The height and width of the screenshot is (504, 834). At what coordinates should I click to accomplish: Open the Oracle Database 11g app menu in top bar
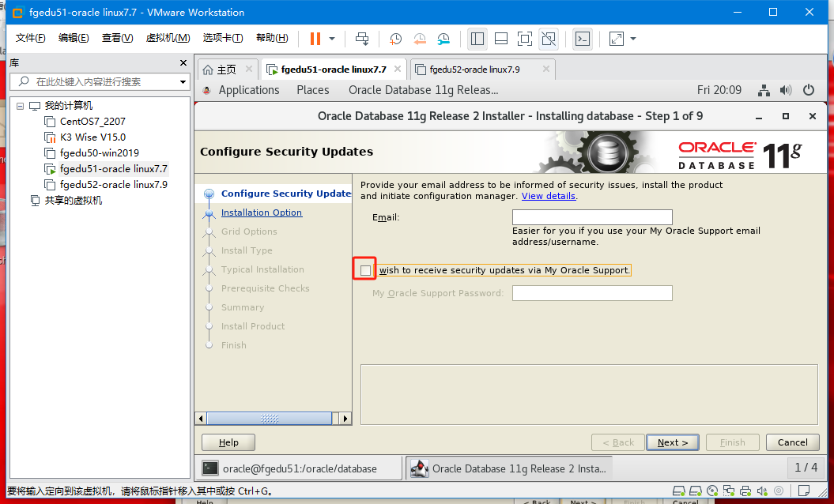(x=424, y=90)
